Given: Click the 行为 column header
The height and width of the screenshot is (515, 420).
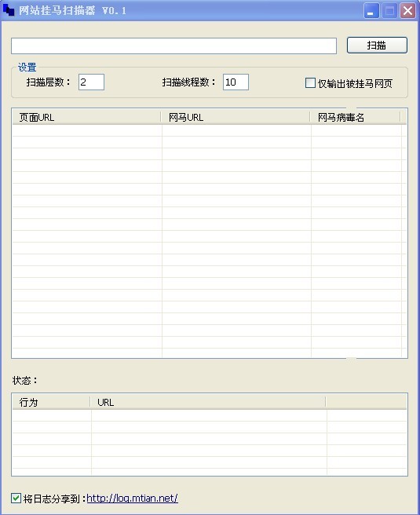Looking at the screenshot, I should [x=51, y=402].
